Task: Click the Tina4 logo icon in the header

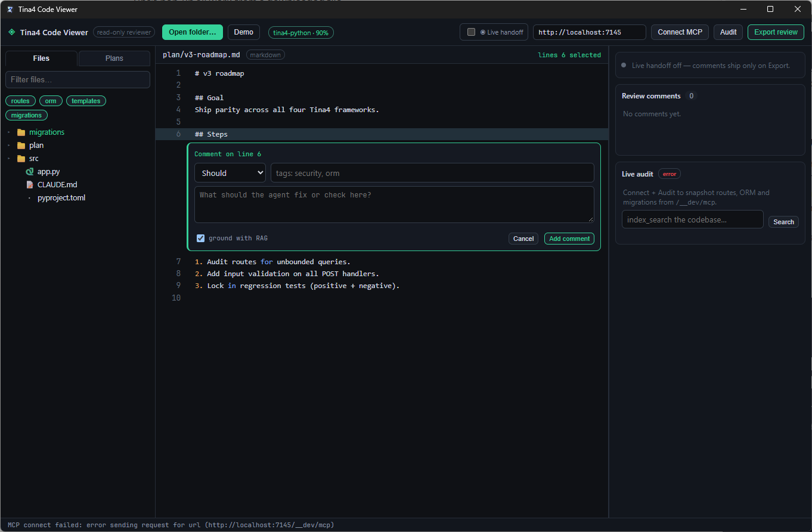Action: coord(11,32)
